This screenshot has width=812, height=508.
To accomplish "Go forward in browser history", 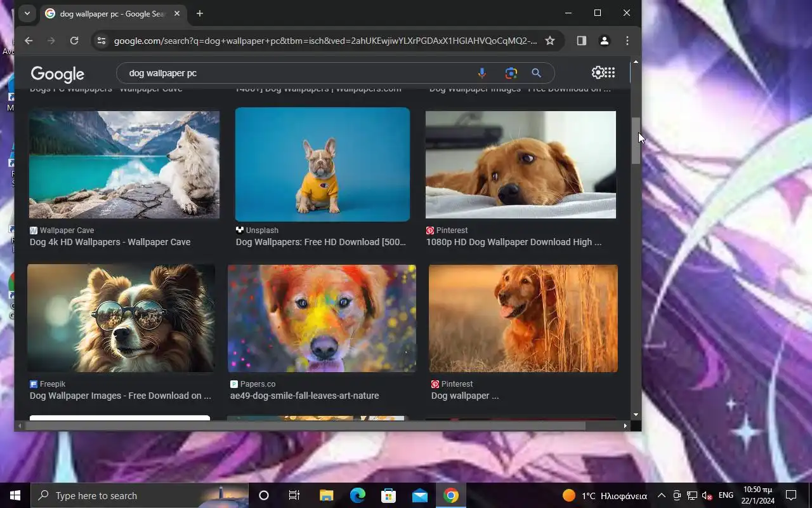I will click(51, 41).
